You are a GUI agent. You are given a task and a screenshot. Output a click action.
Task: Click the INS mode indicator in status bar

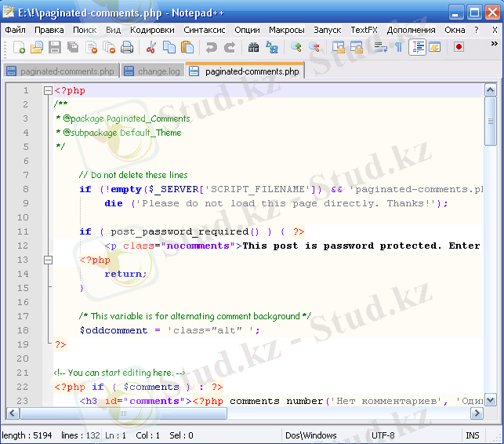click(473, 435)
